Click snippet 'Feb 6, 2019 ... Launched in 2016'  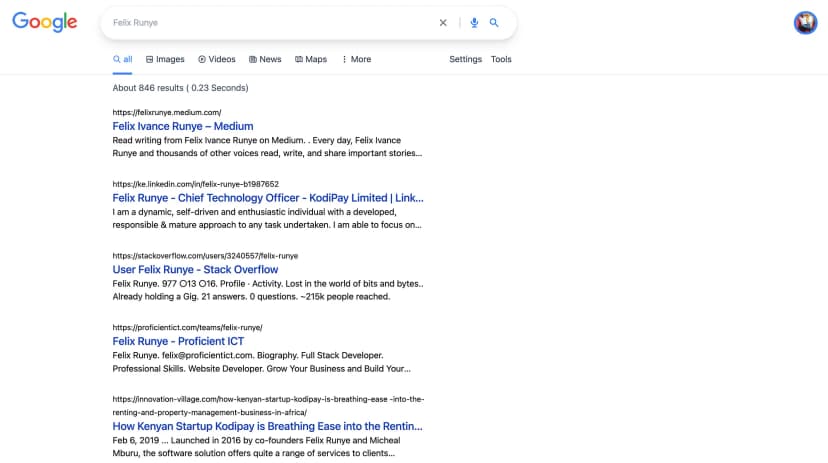pos(256,447)
